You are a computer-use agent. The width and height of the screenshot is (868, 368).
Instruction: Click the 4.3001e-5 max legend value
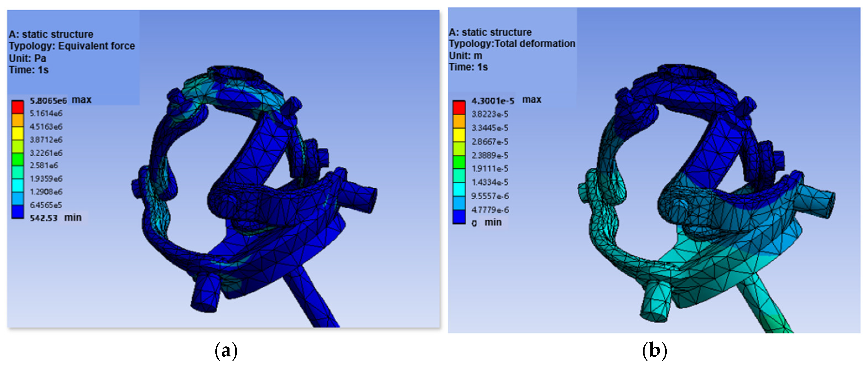[493, 101]
